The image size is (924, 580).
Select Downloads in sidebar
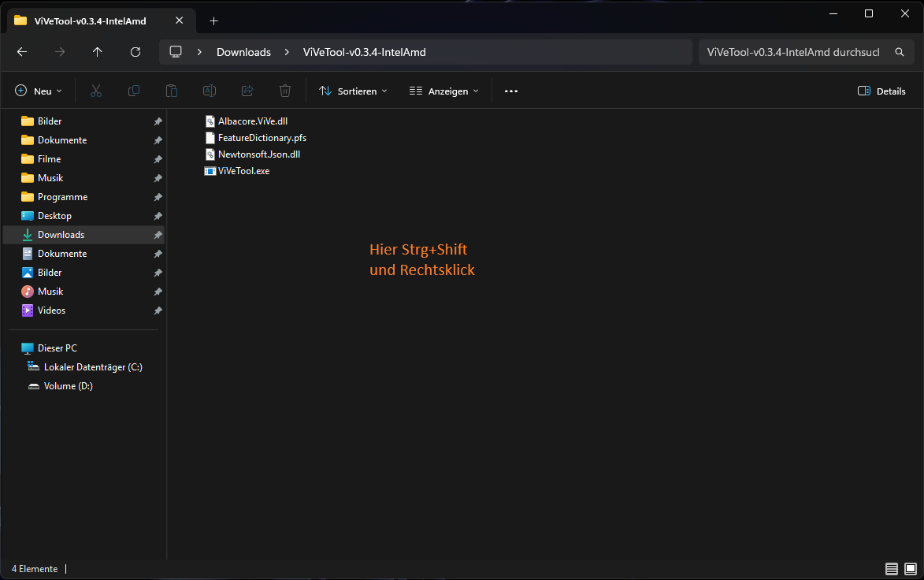coord(83,235)
